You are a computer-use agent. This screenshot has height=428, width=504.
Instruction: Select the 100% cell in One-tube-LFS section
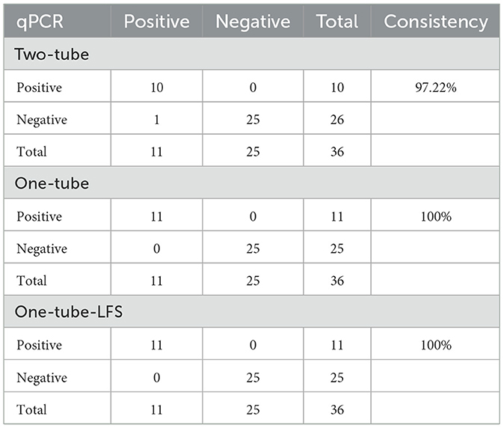435,346
